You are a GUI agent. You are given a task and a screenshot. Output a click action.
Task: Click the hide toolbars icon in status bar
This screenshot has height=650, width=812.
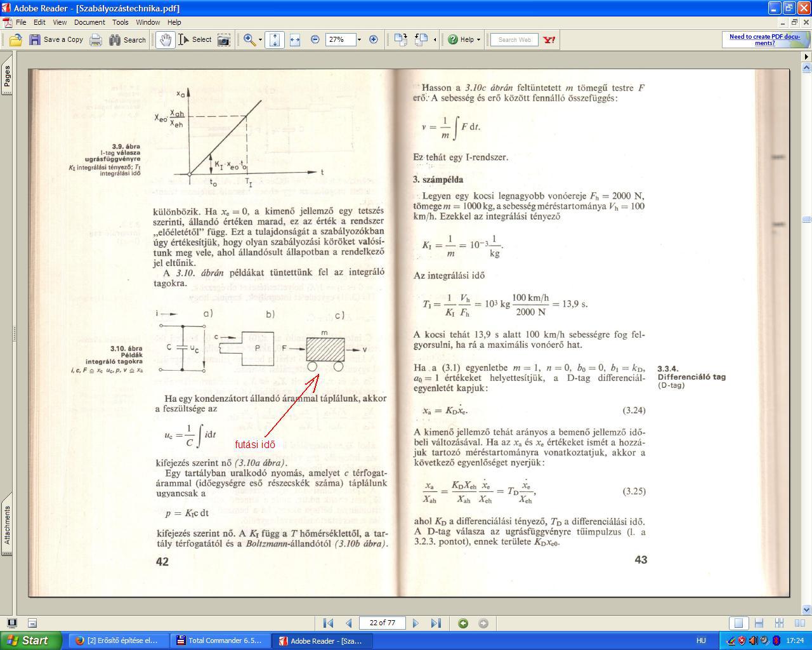(32, 623)
